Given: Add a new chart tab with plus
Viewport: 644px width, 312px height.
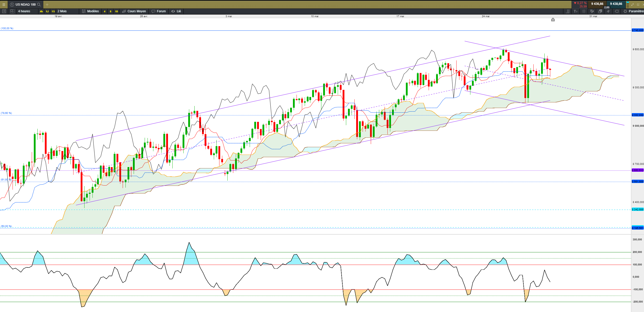Looking at the screenshot, I should tap(47, 4).
